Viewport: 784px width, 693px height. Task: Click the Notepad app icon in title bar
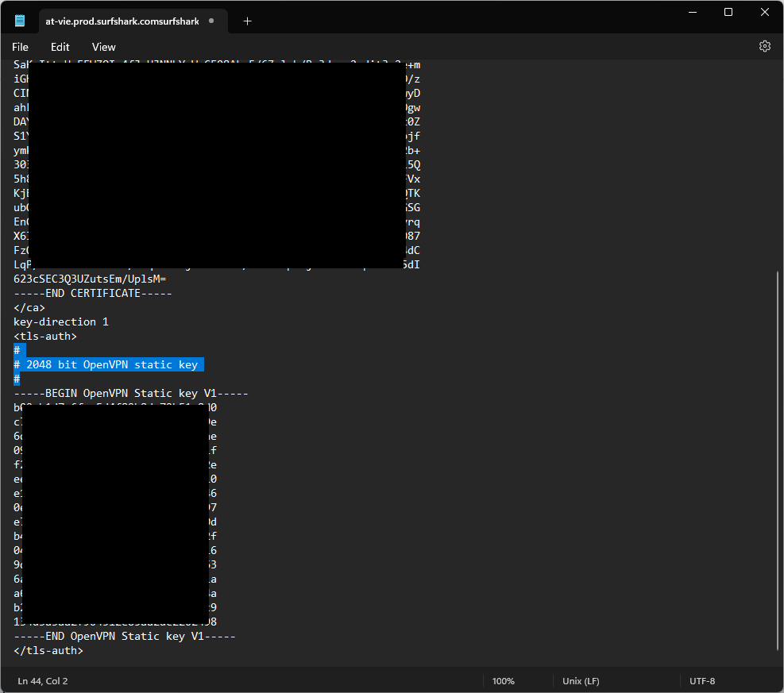[20, 21]
